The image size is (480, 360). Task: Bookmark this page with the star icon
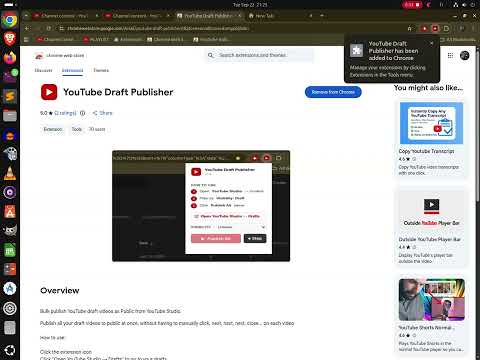(410, 29)
